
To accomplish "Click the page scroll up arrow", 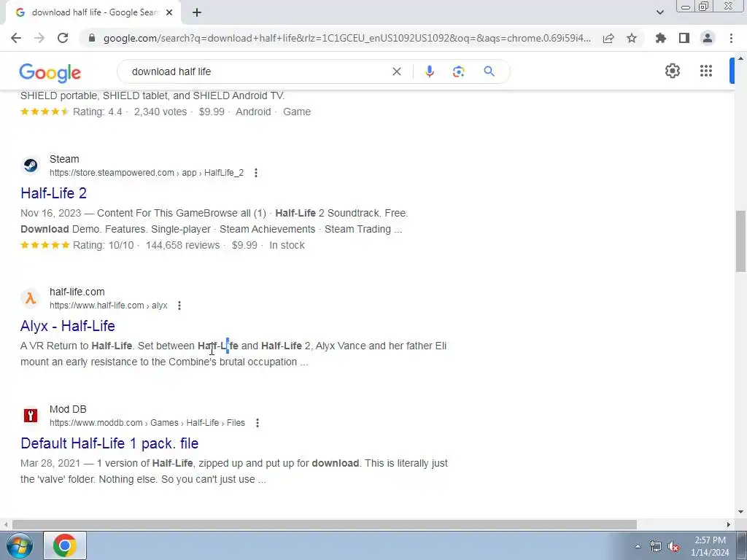I will (740, 59).
